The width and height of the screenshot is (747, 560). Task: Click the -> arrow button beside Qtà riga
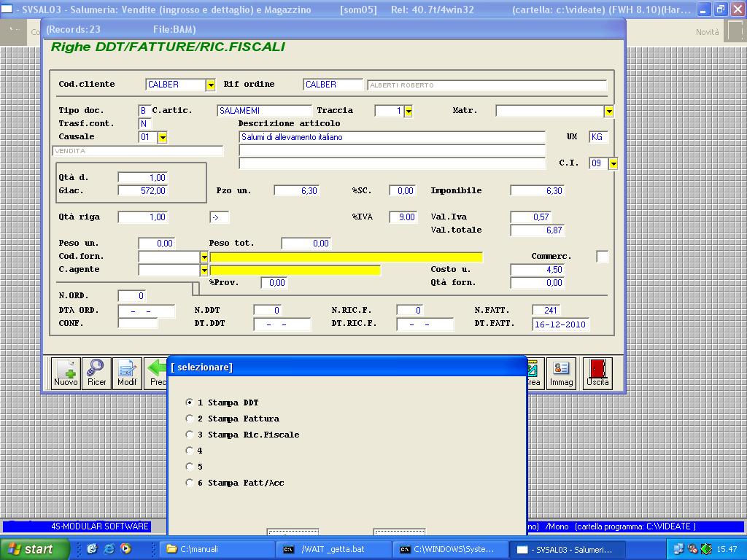tap(219, 217)
